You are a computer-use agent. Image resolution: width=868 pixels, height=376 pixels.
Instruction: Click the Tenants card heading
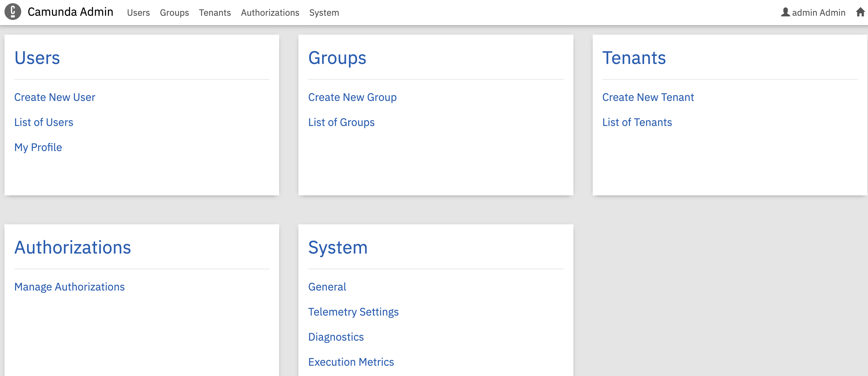(633, 58)
